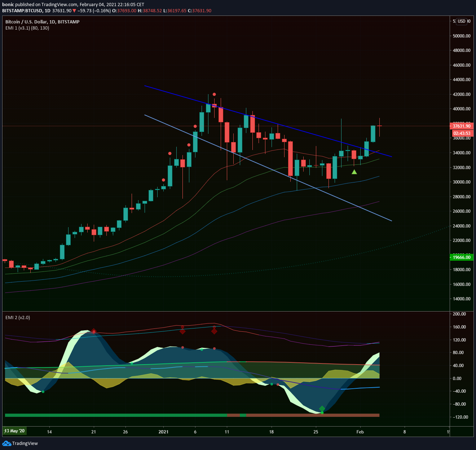Click the 13 May '20 date label

click(14, 431)
